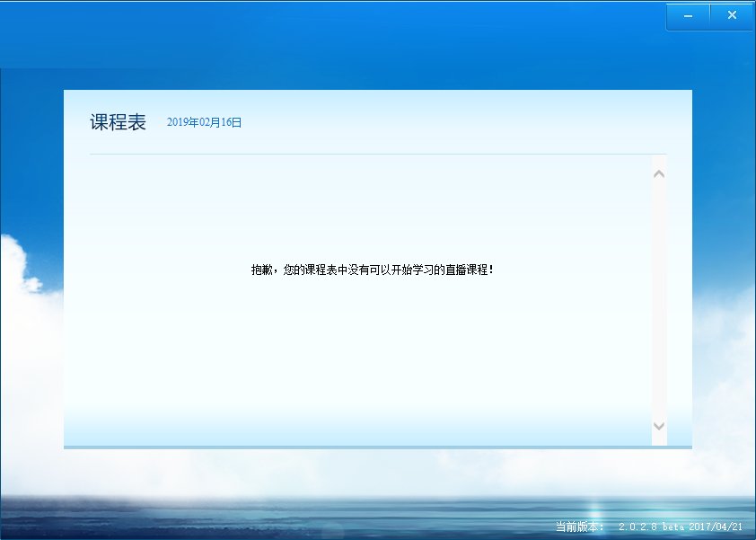756x540 pixels.
Task: Click the blue title bar area at top
Action: 333,34
